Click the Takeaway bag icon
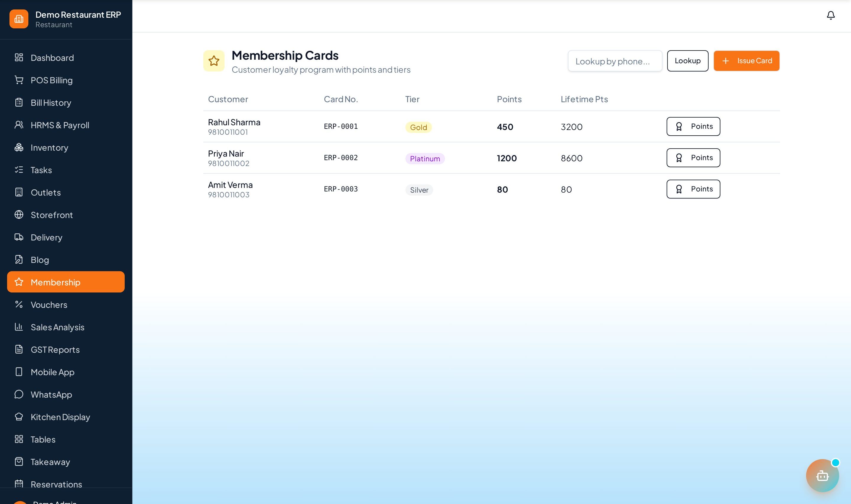This screenshot has width=851, height=504. (19, 461)
